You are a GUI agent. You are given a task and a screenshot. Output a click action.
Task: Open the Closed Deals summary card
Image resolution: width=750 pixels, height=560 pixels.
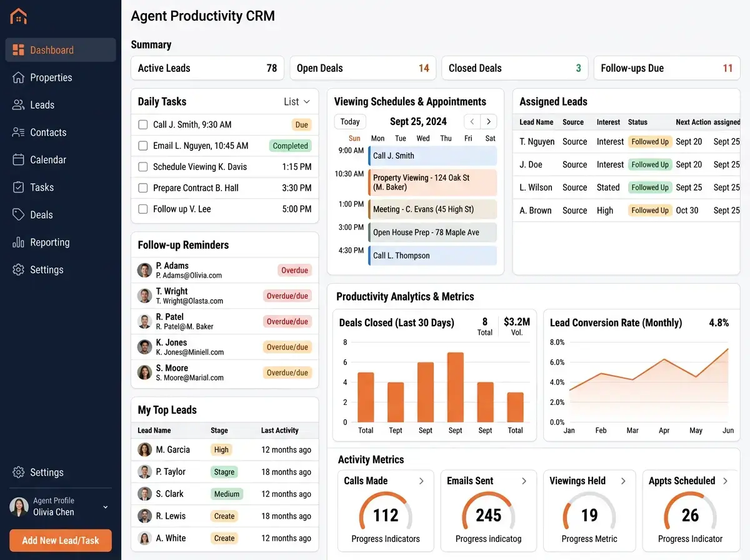[x=515, y=68]
